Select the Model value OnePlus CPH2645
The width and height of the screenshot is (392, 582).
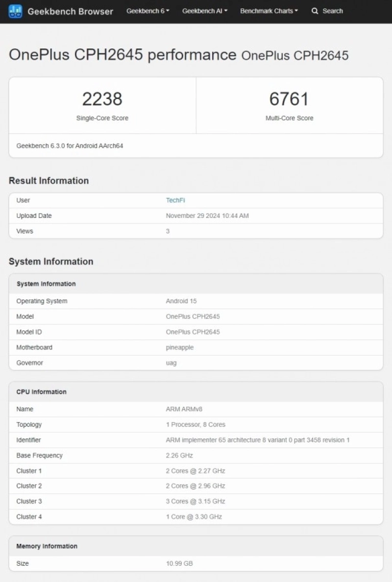point(193,316)
